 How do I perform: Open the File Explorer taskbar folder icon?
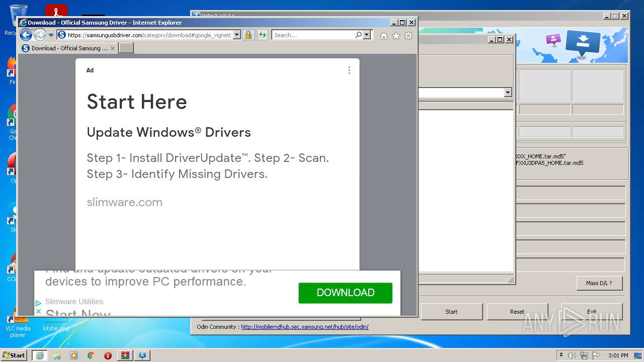click(57, 355)
